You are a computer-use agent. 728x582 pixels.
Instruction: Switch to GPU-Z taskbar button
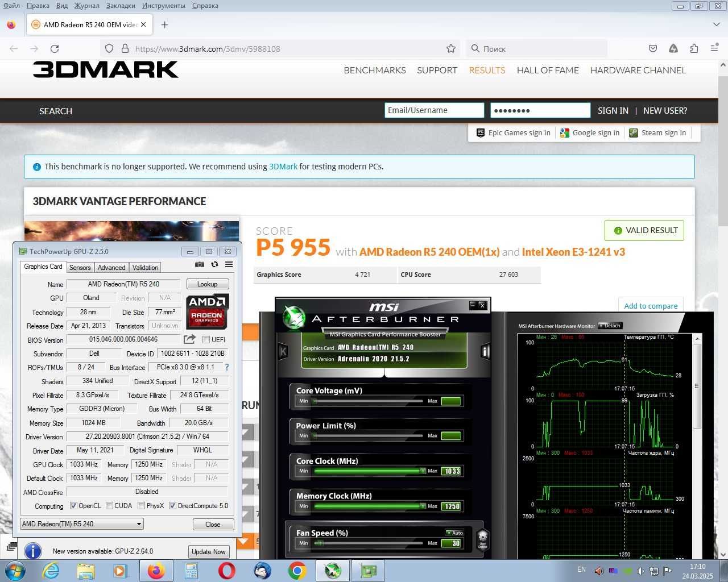368,570
